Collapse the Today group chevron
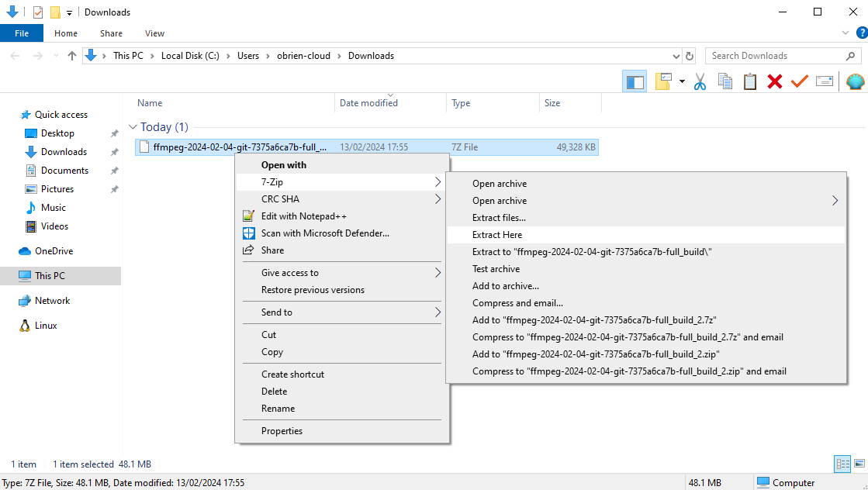Viewport: 868px width, 490px height. pyautogui.click(x=133, y=127)
